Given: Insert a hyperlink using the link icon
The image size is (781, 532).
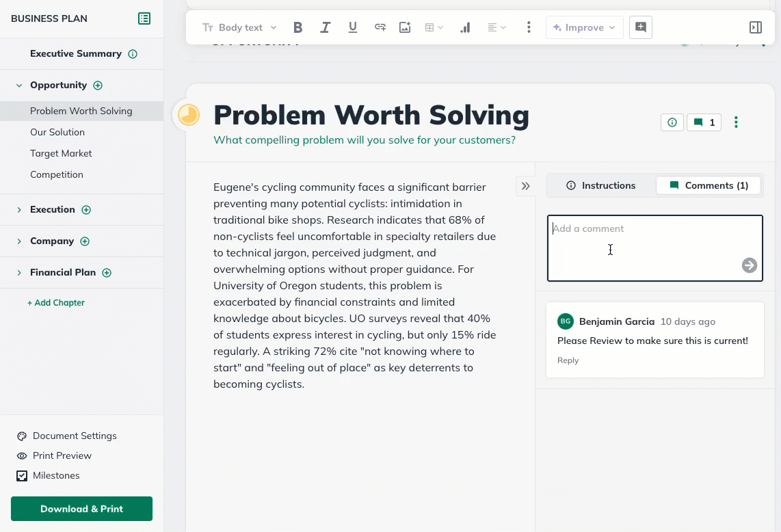Looking at the screenshot, I should (380, 27).
